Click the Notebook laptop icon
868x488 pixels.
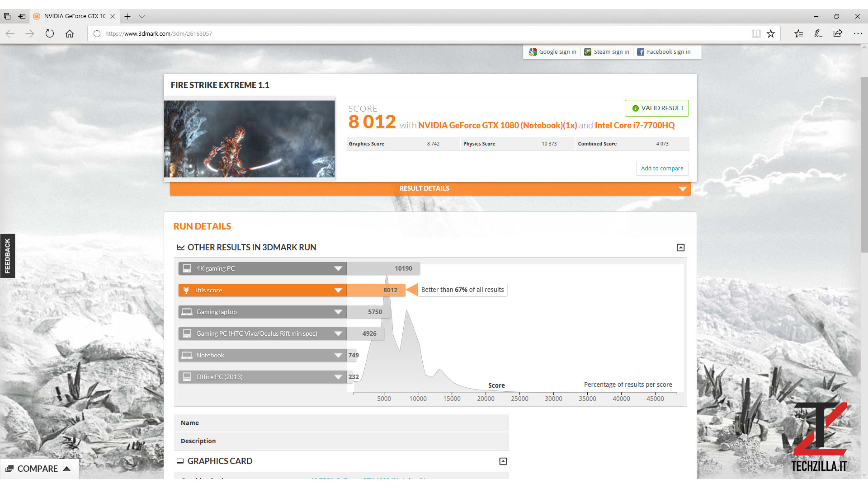(x=187, y=355)
